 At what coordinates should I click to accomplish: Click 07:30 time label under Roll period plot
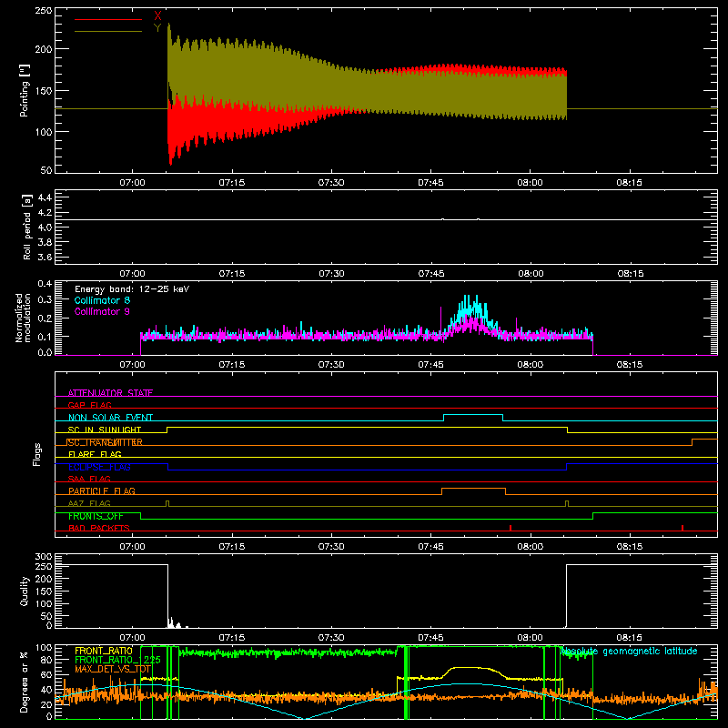331,274
